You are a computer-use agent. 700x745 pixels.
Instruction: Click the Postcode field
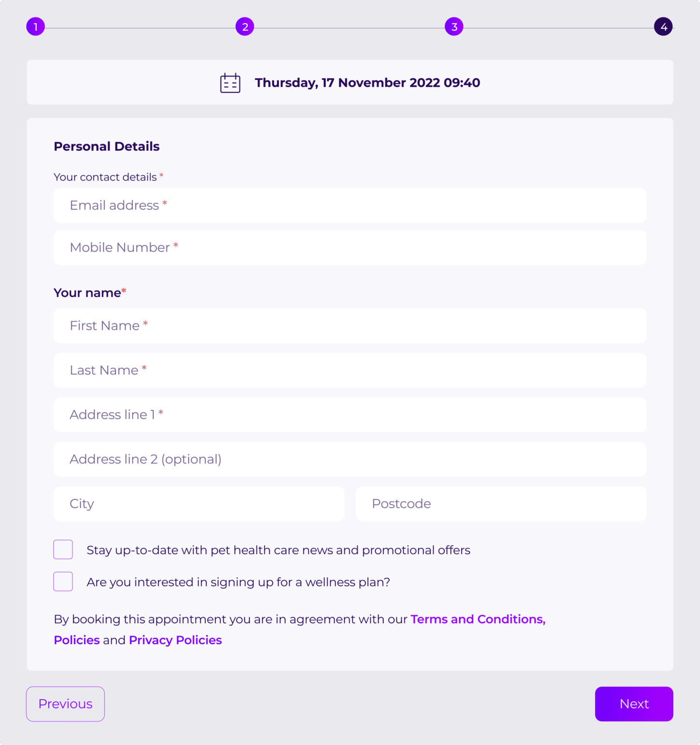(501, 504)
